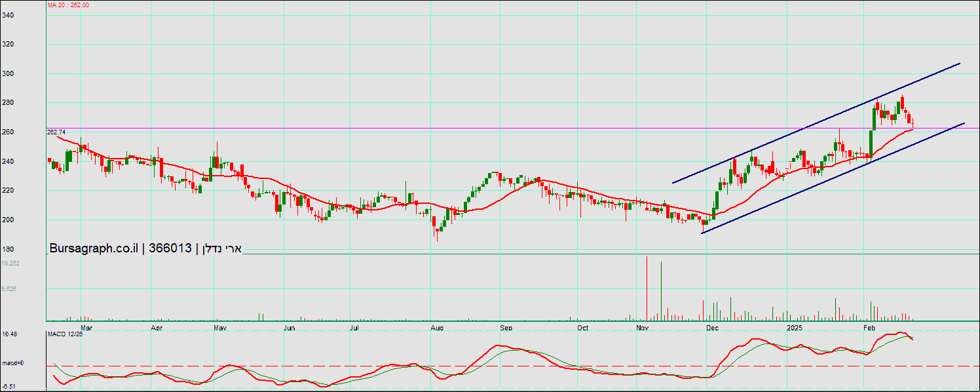Select the Dec label on time axis
980x392 pixels.
713,326
